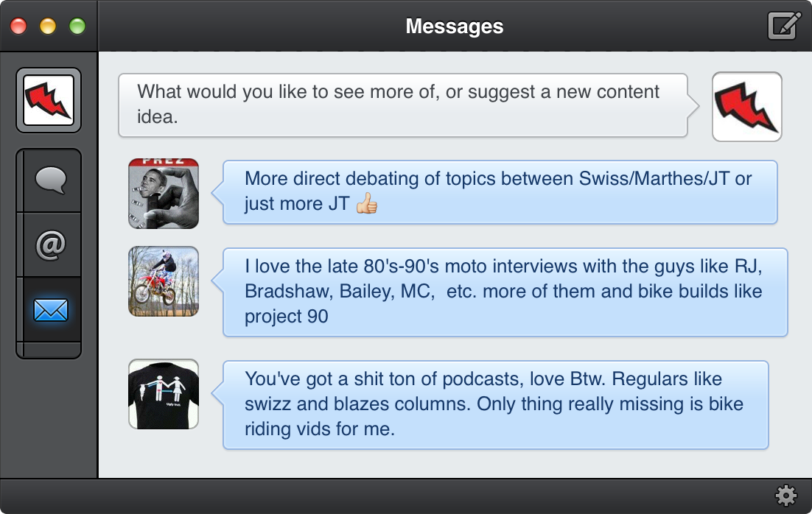
Task: Open the motocross rider avatar profile
Action: [x=164, y=281]
